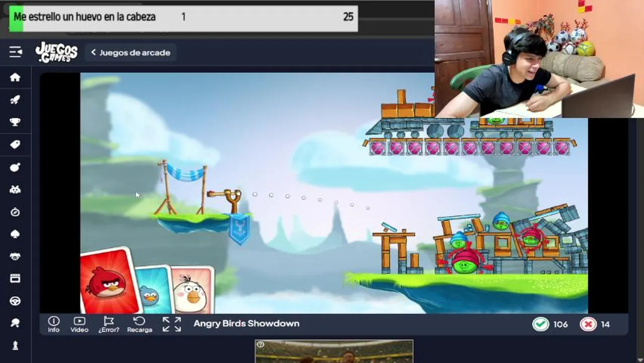
Task: Click the red dislike X
Action: 588,324
